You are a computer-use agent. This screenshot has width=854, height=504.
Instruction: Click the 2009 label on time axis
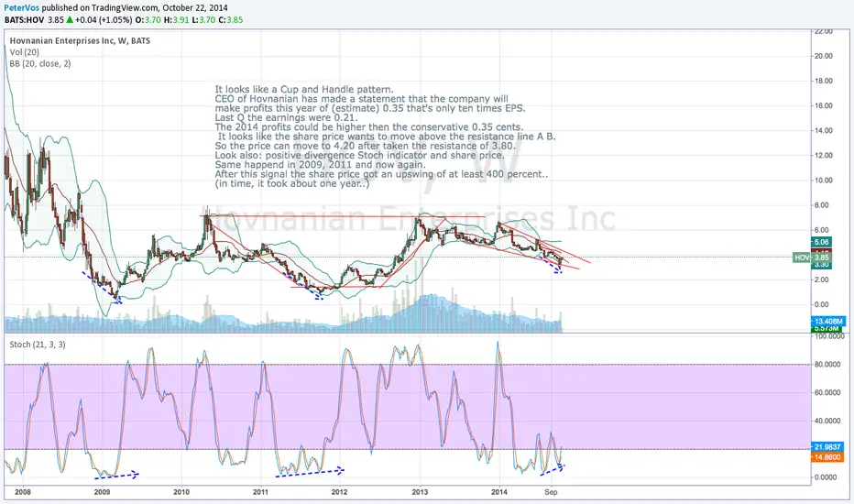click(x=102, y=492)
